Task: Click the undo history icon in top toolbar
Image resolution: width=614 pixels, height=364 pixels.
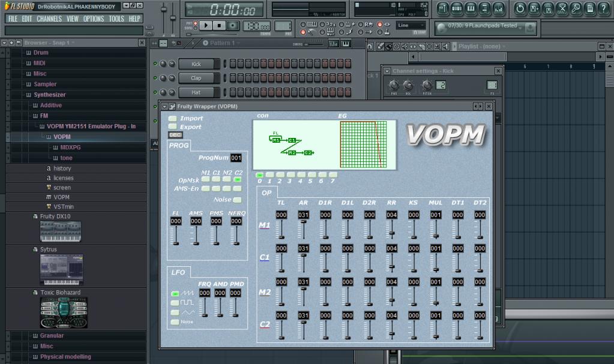Action: (519, 8)
